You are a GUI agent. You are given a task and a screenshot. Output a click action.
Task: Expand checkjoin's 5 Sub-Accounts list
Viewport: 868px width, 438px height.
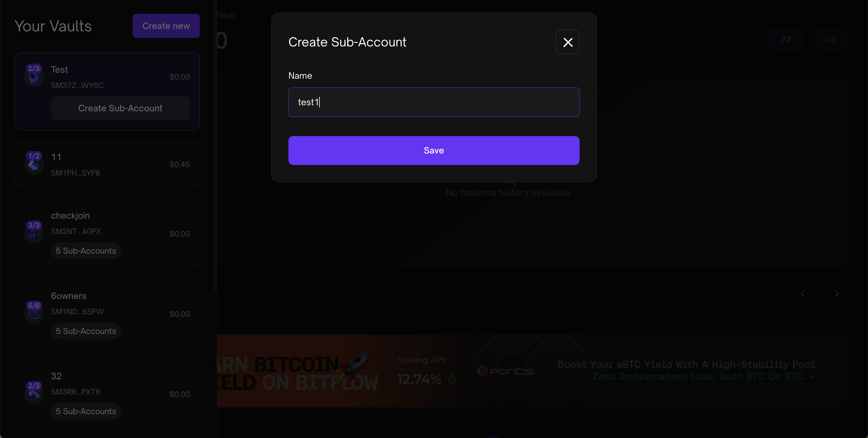coord(86,251)
